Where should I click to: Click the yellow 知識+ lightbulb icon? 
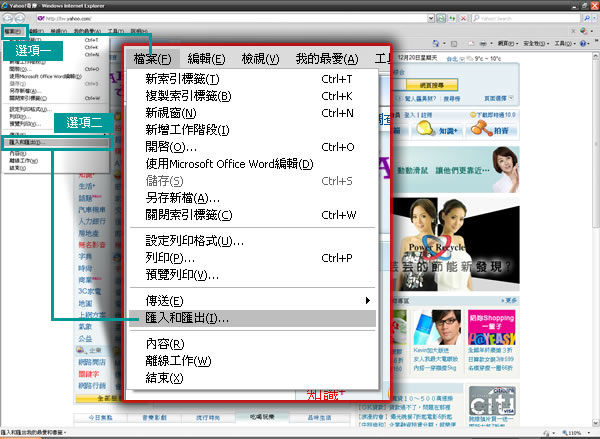click(426, 128)
